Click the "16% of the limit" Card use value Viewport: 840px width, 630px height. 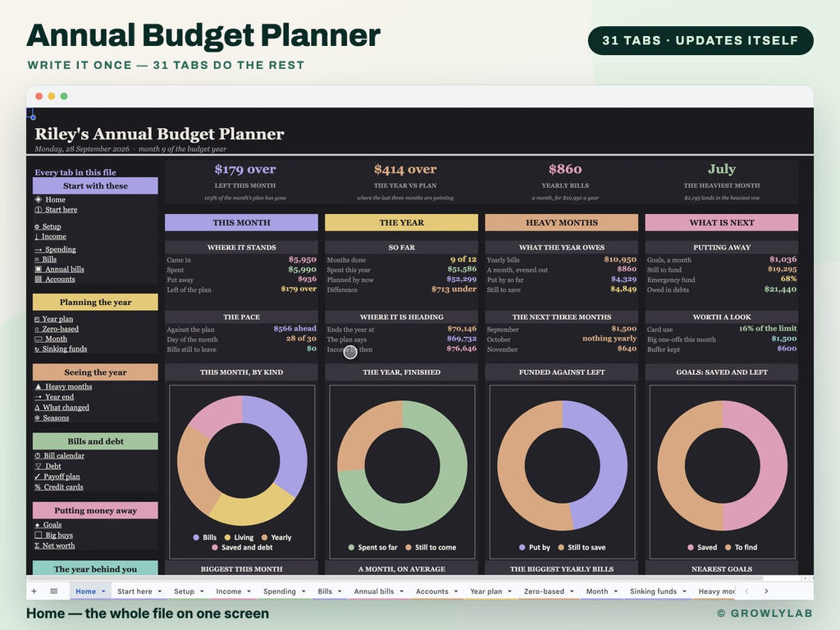pyautogui.click(x=767, y=328)
